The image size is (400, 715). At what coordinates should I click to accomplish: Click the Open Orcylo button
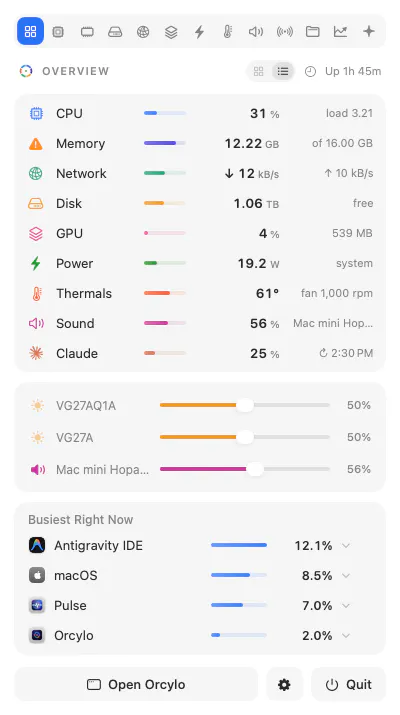tap(136, 684)
